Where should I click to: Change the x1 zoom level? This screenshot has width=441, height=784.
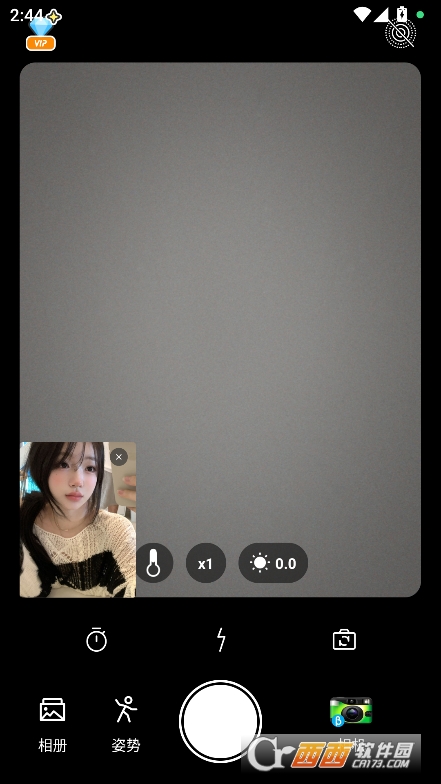pyautogui.click(x=206, y=564)
